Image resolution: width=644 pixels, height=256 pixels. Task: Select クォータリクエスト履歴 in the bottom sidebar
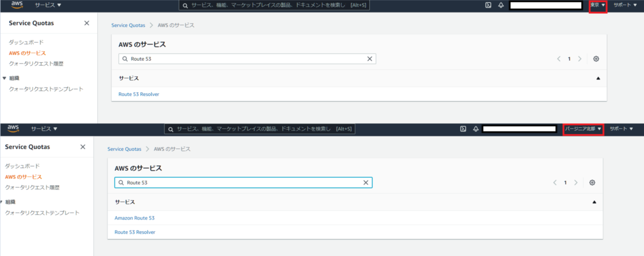tap(32, 187)
